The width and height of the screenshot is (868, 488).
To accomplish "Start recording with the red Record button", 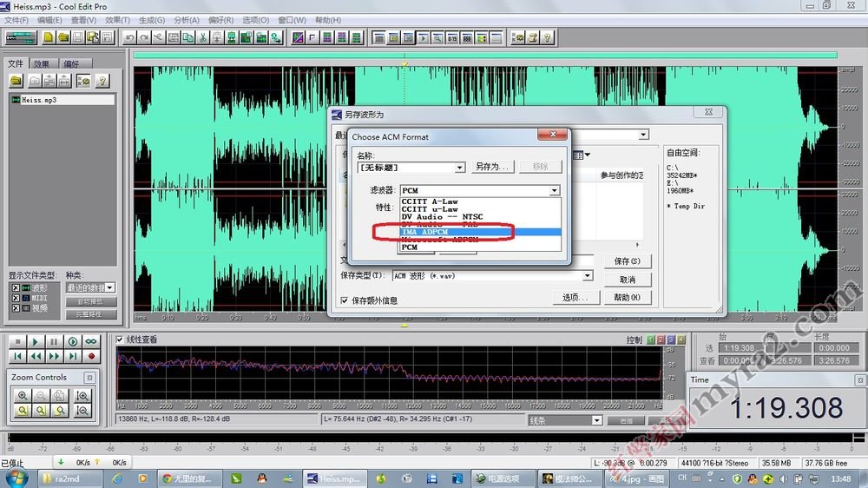I will [x=91, y=356].
